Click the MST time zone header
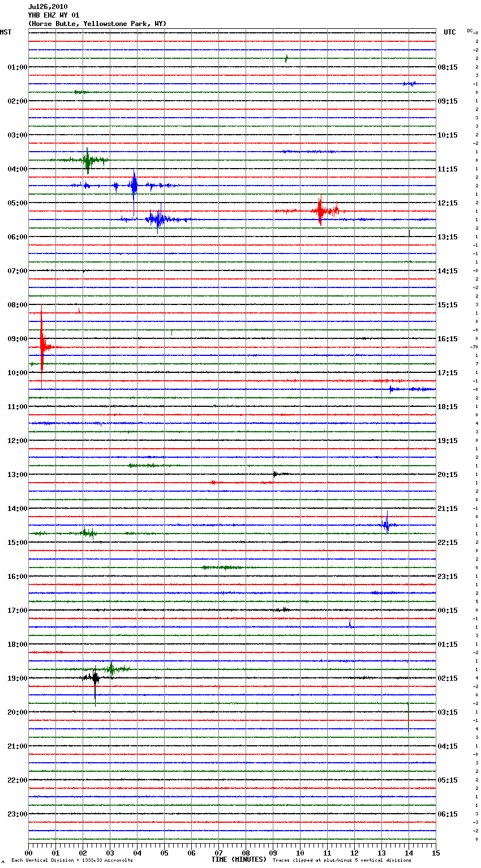The image size is (481, 868). [6, 32]
